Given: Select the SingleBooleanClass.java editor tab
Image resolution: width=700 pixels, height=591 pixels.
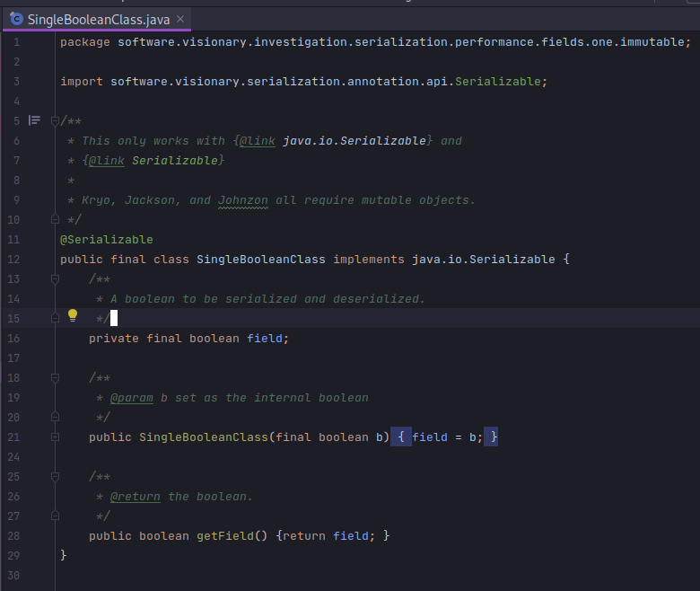Looking at the screenshot, I should coord(96,19).
